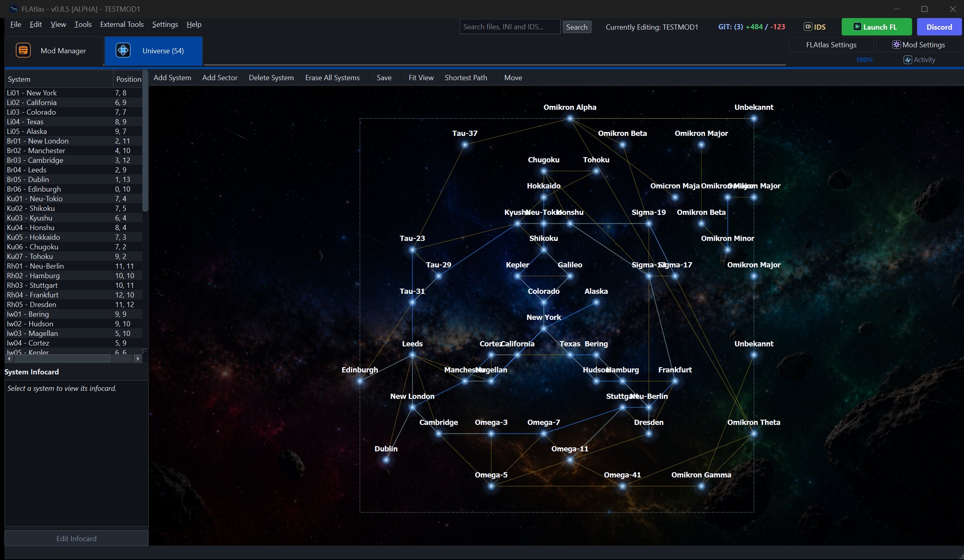Click the list's horizontal scroll right arrow

click(x=138, y=358)
